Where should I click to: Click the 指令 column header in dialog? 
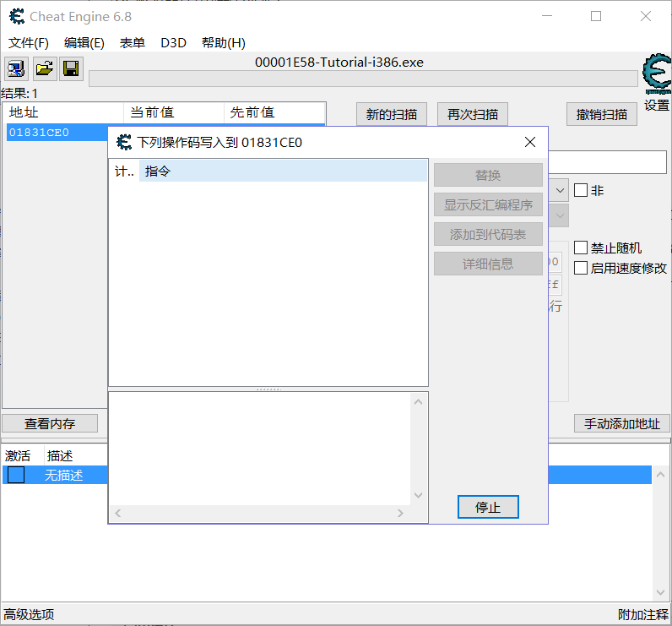284,171
